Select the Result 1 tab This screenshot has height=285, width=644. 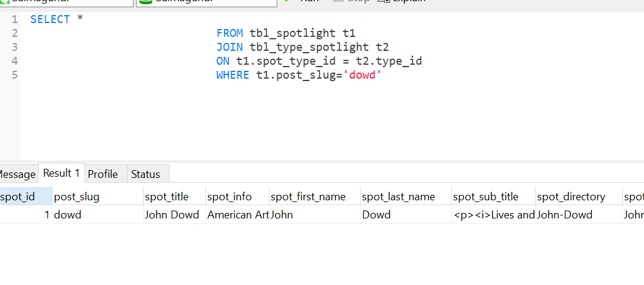tap(62, 173)
